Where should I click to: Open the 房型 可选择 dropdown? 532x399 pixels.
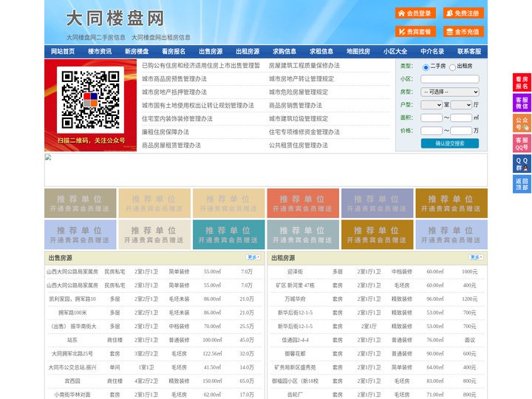point(449,92)
